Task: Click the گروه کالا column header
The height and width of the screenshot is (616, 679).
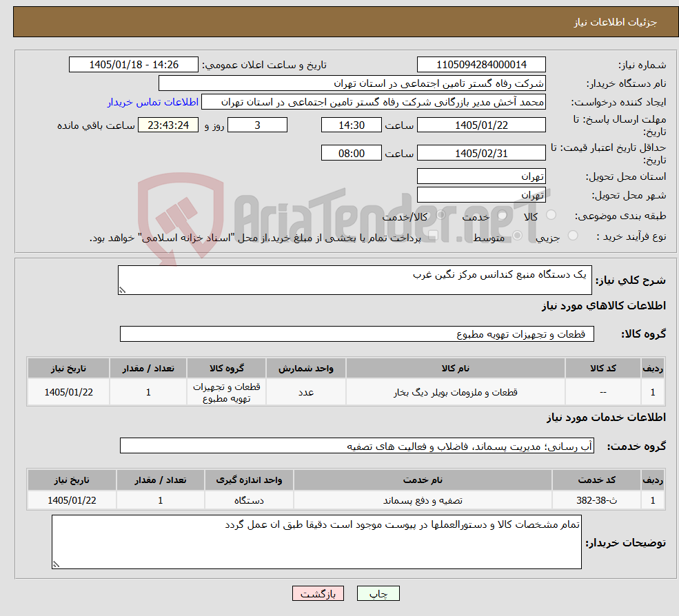Action: pos(227,369)
